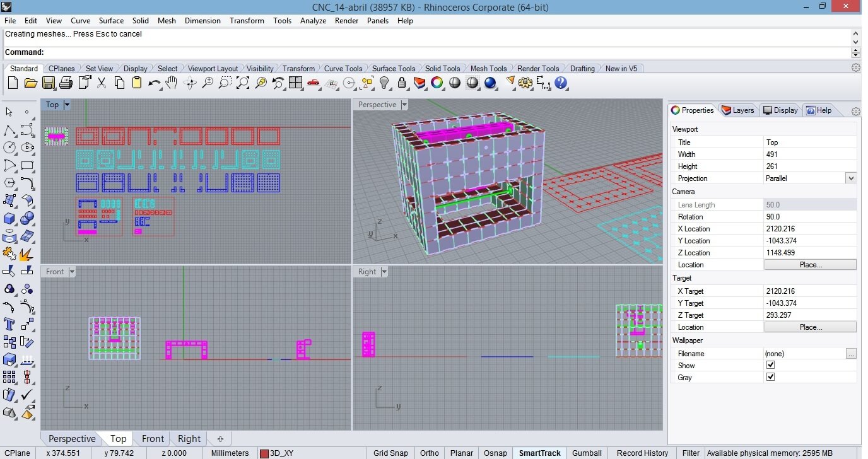Image resolution: width=868 pixels, height=459 pixels.
Task: Add a viewport tab with the plus button
Action: [x=220, y=439]
